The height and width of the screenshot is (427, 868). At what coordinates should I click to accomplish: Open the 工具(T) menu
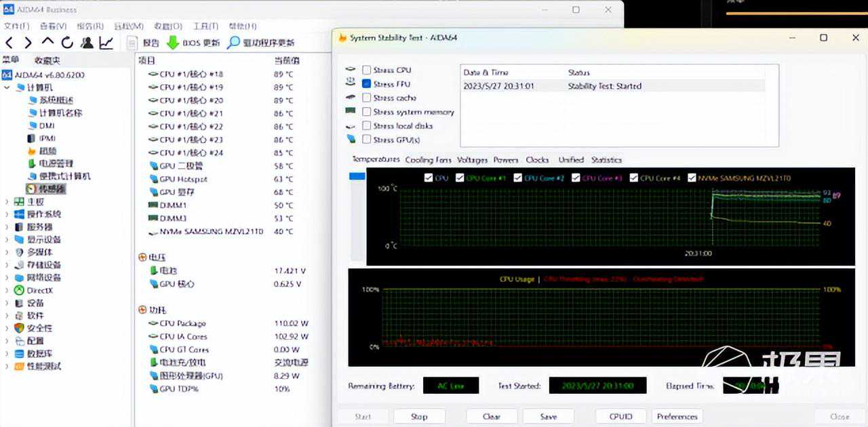coord(205,26)
